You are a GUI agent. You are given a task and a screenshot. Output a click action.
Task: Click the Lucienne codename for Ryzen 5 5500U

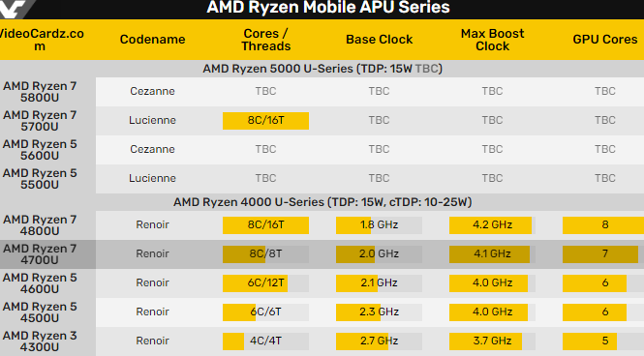pyautogui.click(x=152, y=178)
